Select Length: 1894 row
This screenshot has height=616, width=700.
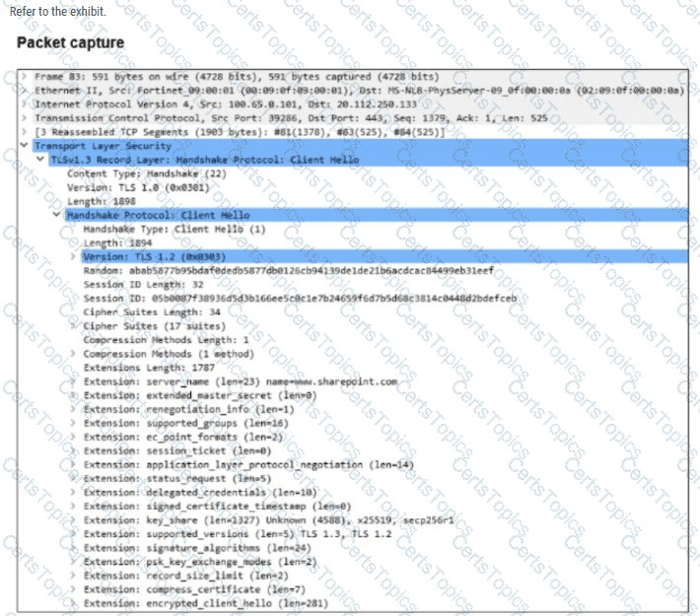(x=118, y=242)
